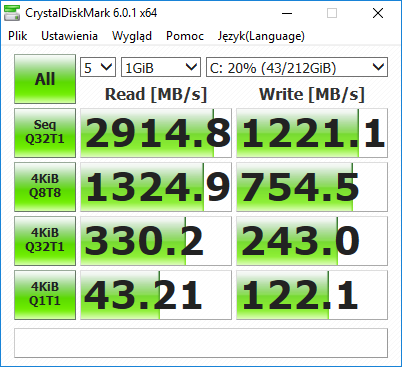Click the 4KiB Q1T1 read result 43.21

(x=156, y=295)
